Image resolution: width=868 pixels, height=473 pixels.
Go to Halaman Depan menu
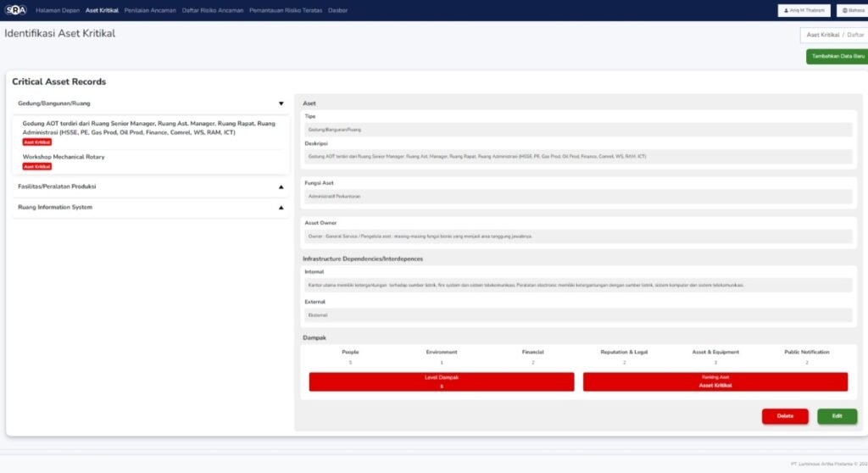tap(58, 10)
